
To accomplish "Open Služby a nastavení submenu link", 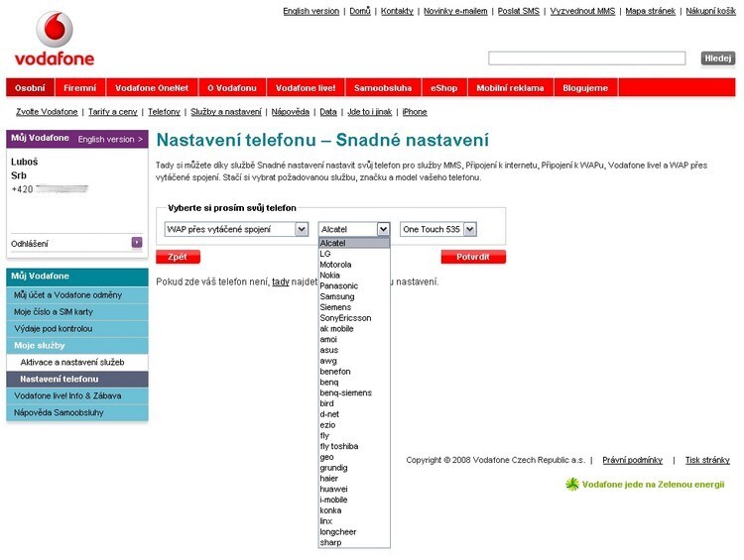I will (226, 112).
